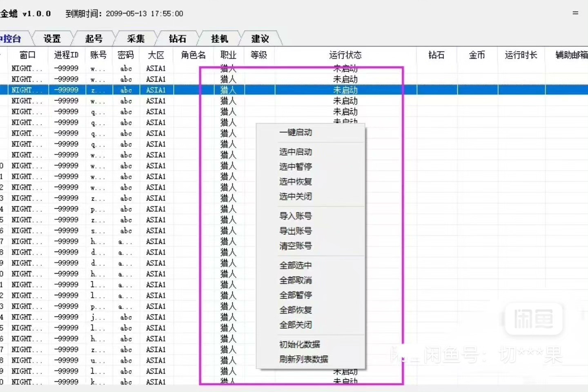The height and width of the screenshot is (392, 588).
Task: Click the 密码 column header
Action: [126, 55]
